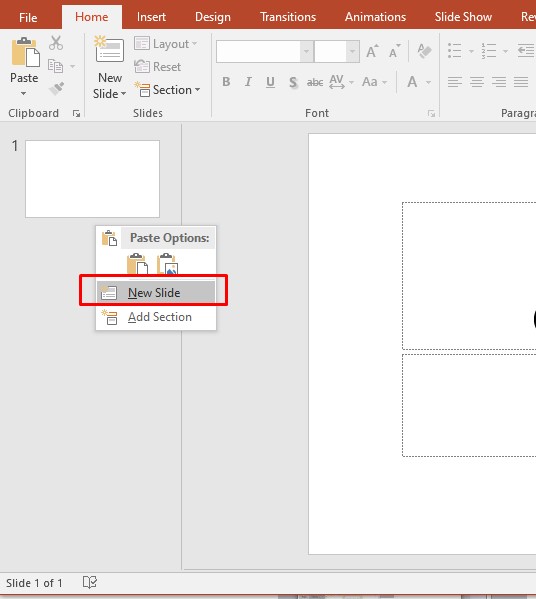Screen dimensions: 536x599
Task: Toggle Center alignment
Action: [477, 82]
